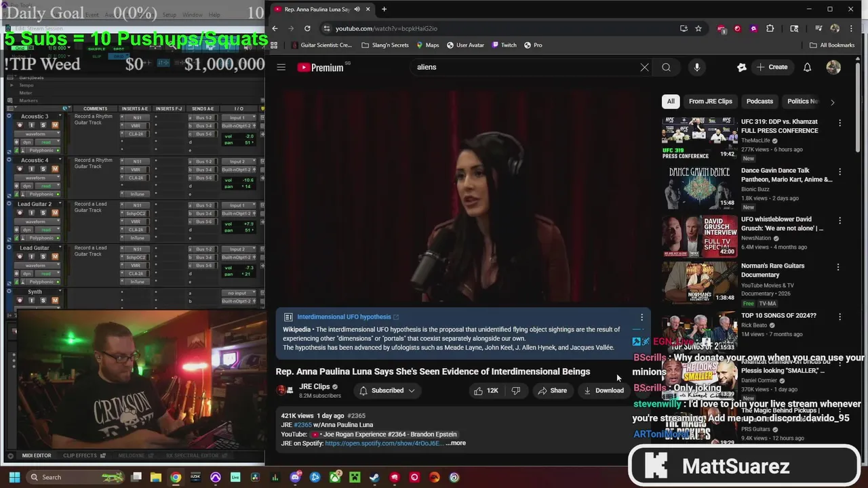
Task: Open Windows Start menu
Action: [14, 477]
